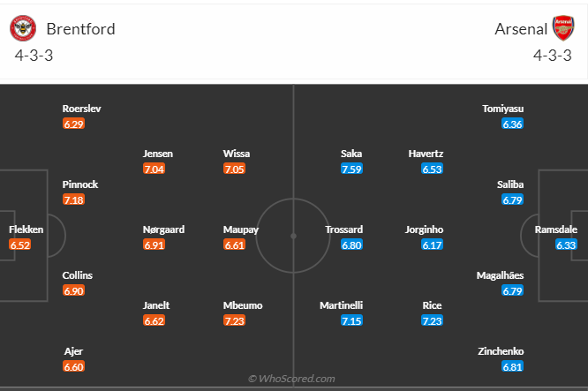Screen dimensions: 588x391
Task: Open player Pinnock's profile name
Action: coord(80,184)
